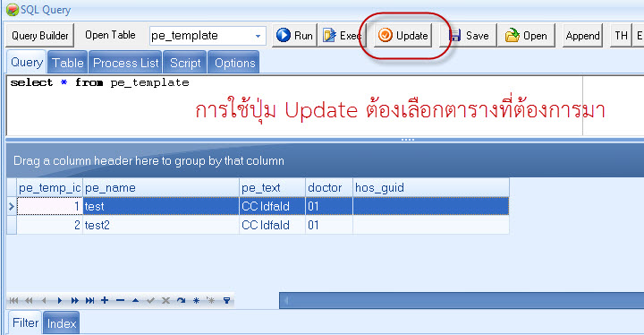Screen dimensions: 644x335
Task: Click the row indicator for row 1
Action: (12, 206)
